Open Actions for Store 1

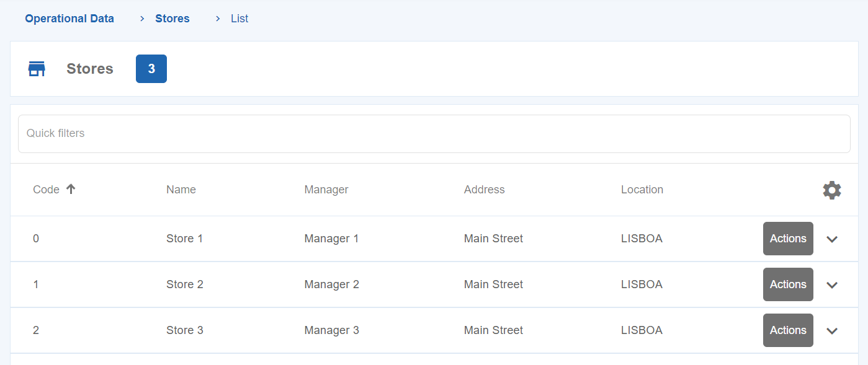(x=787, y=239)
